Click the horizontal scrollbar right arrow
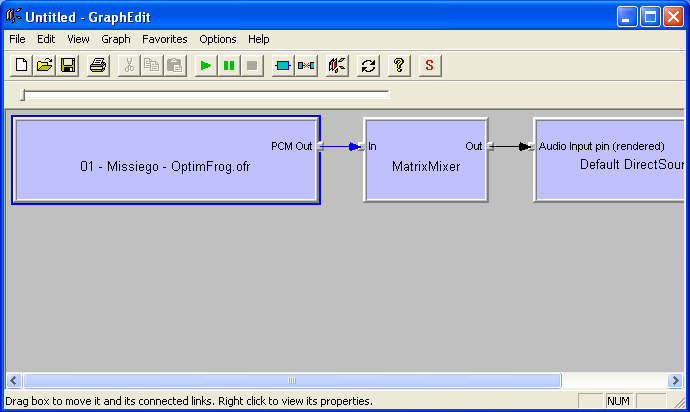This screenshot has width=690, height=412. (675, 380)
